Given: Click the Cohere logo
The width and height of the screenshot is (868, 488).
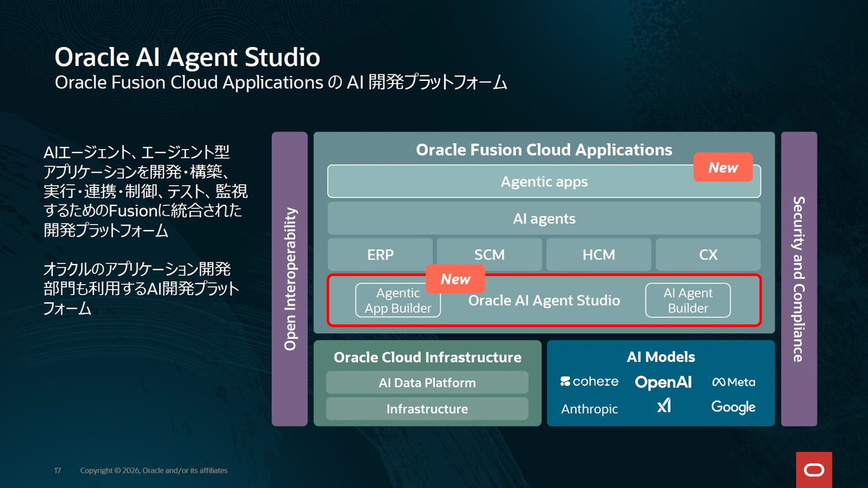Looking at the screenshot, I should [x=590, y=382].
